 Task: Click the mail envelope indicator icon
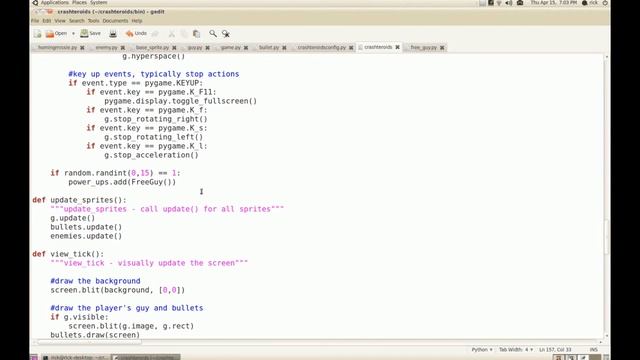click(520, 3)
